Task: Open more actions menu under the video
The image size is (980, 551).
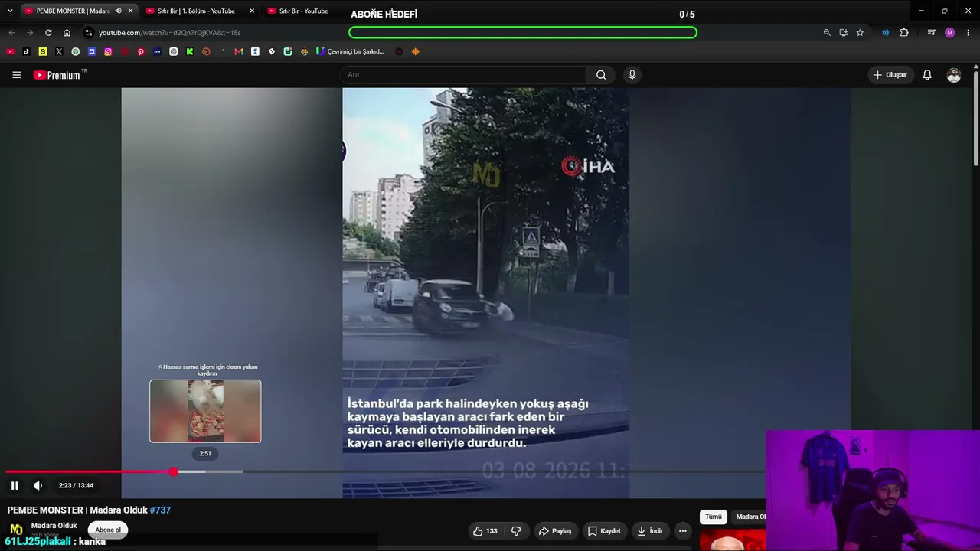Action: click(682, 531)
